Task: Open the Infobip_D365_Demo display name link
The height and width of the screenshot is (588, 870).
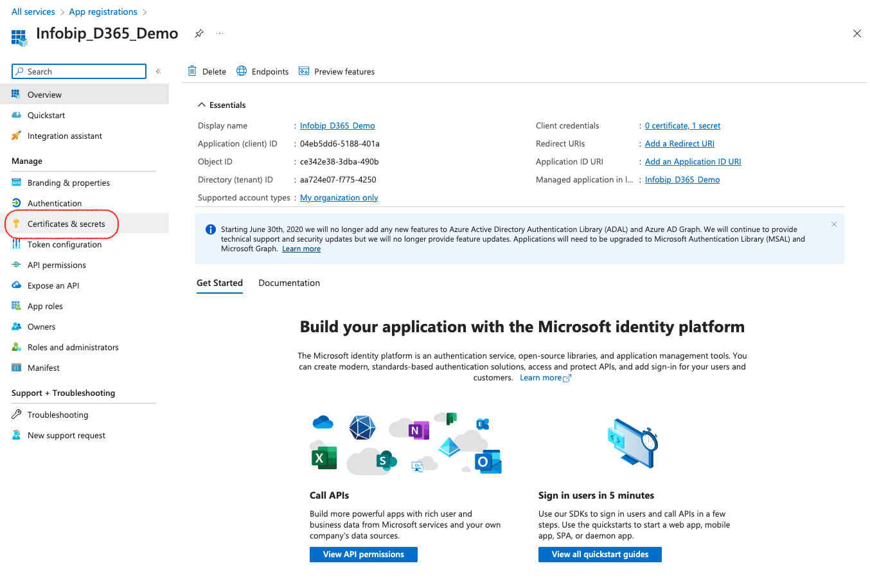Action: pyautogui.click(x=337, y=125)
